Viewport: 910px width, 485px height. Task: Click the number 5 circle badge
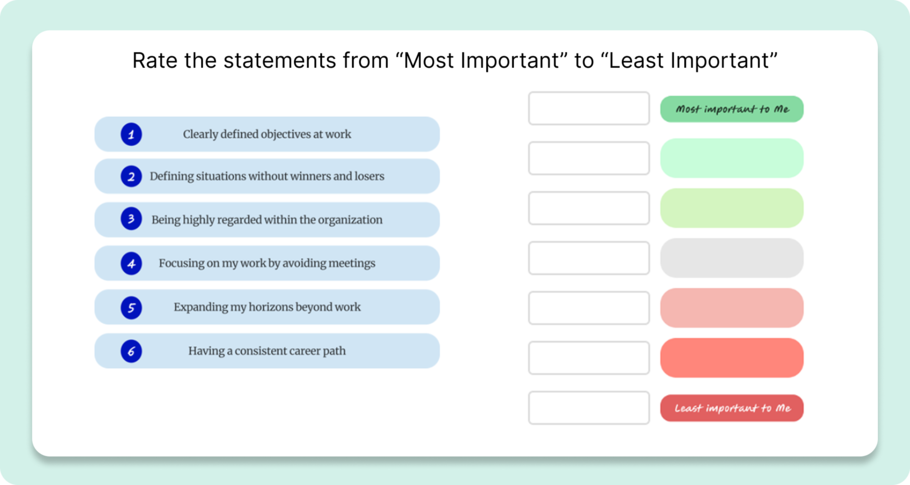(131, 308)
